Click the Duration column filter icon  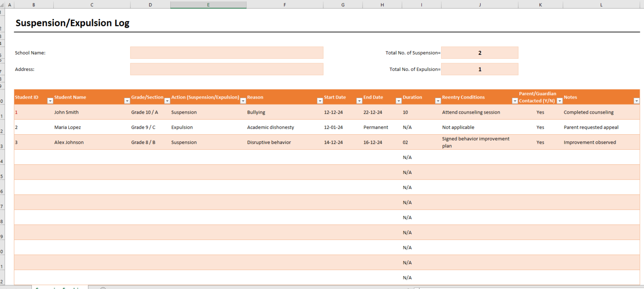(x=438, y=101)
